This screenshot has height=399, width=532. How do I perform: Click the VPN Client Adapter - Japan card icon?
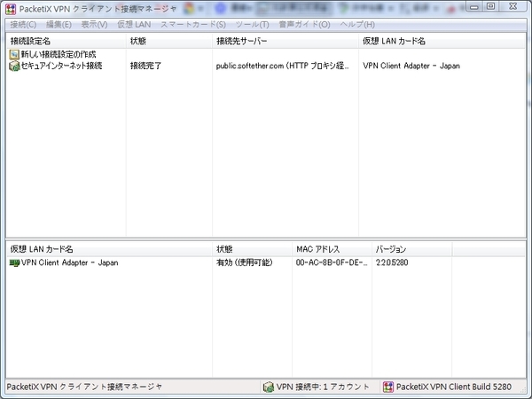click(x=14, y=262)
